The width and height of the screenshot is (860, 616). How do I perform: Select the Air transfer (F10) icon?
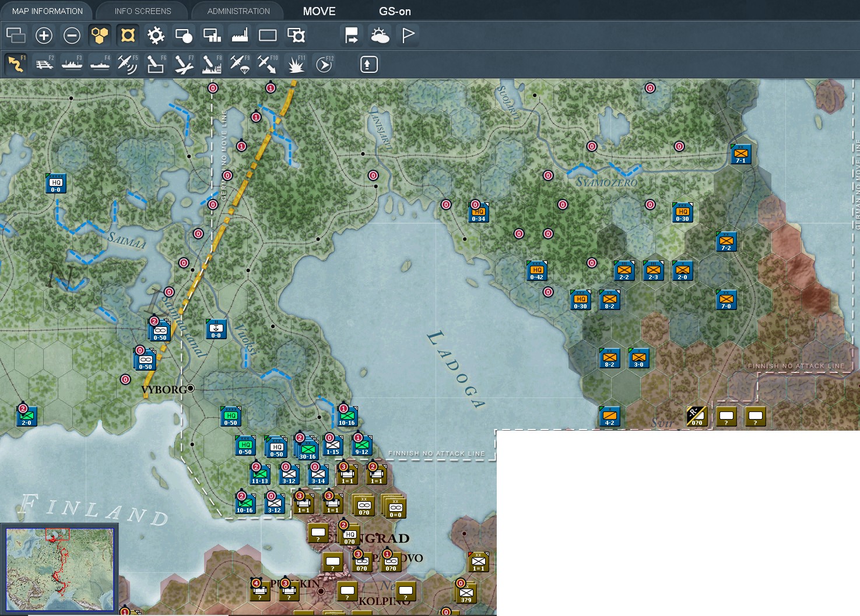[268, 64]
